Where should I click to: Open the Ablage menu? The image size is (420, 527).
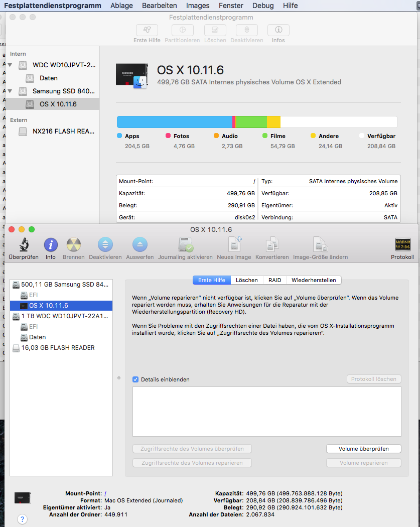121,6
